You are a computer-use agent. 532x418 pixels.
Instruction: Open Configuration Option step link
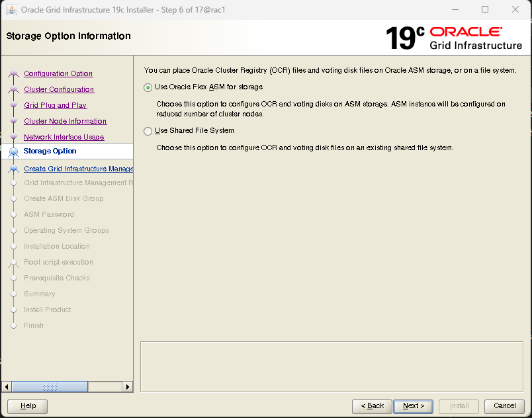click(58, 73)
